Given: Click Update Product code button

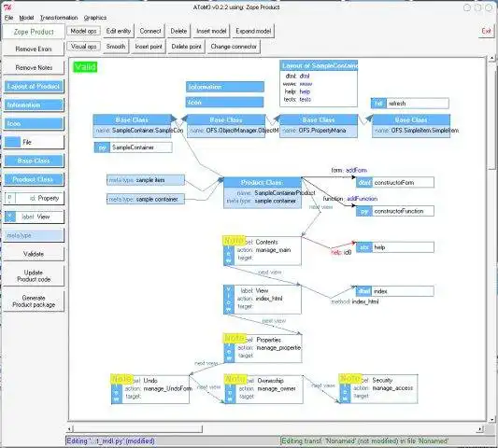Looking at the screenshot, I should click(x=34, y=276).
